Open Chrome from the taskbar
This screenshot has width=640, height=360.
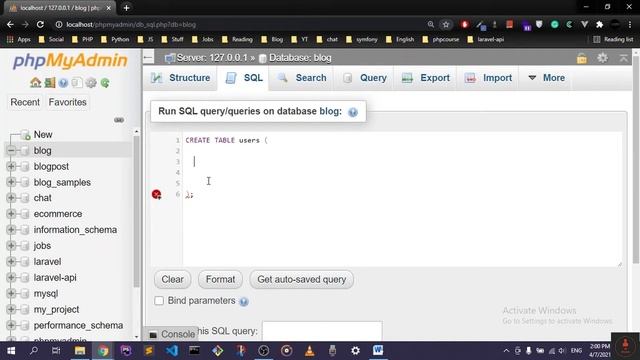103,350
